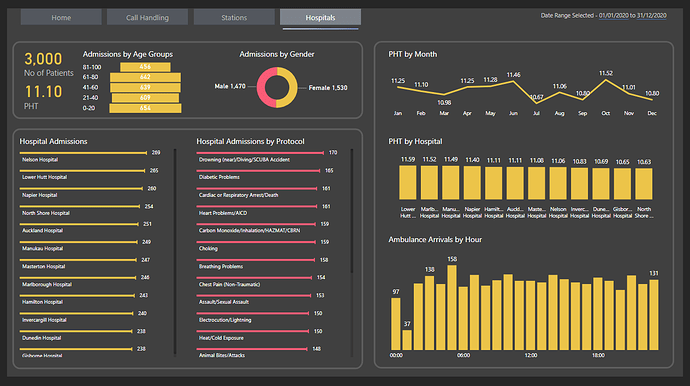The width and height of the screenshot is (690, 386).
Task: Select Nelson Hospital admissions row
Action: coord(90,156)
